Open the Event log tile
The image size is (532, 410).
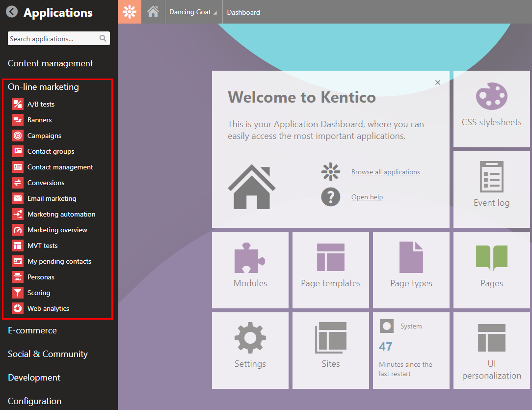click(x=492, y=190)
